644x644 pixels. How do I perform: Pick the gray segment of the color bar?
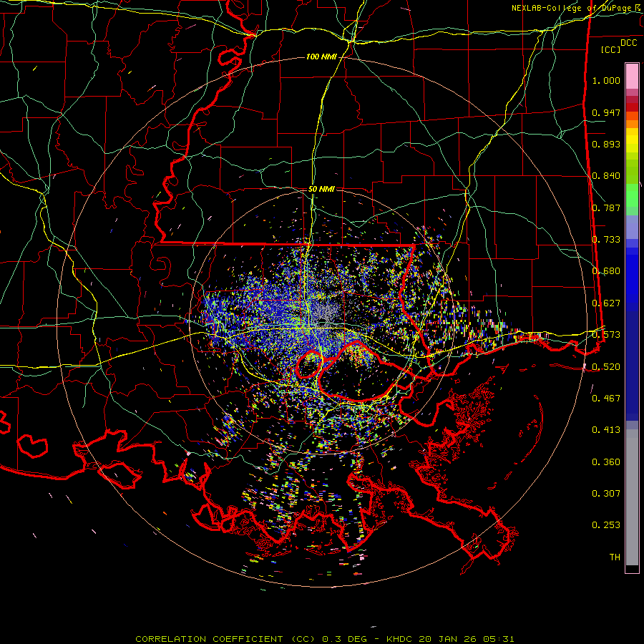pos(632,497)
